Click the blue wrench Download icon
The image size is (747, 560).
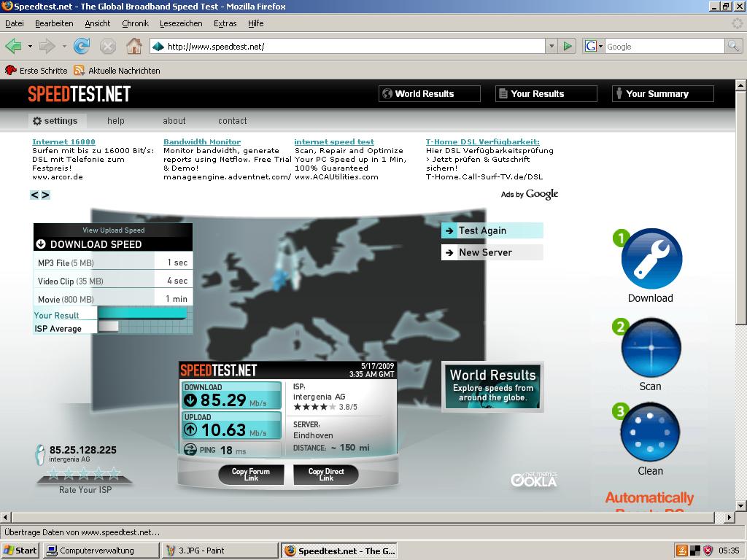(x=651, y=259)
